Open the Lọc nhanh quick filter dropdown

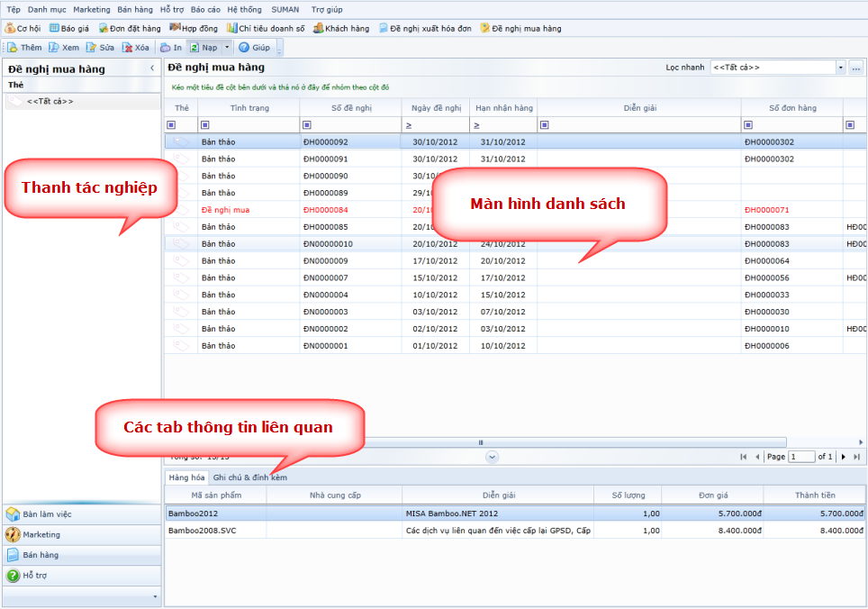[840, 68]
